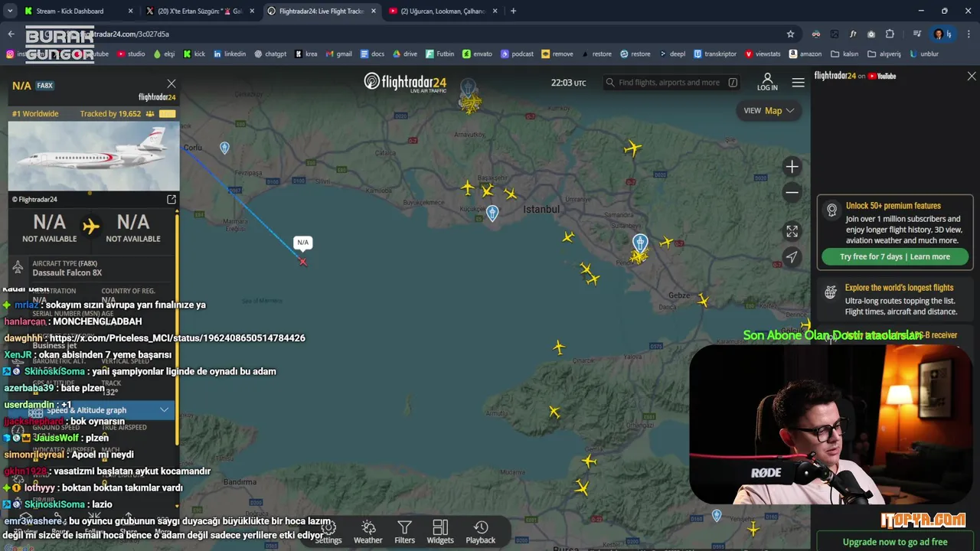Open the Settings map toolbar icon
Image resolution: width=980 pixels, height=551 pixels.
328,532
